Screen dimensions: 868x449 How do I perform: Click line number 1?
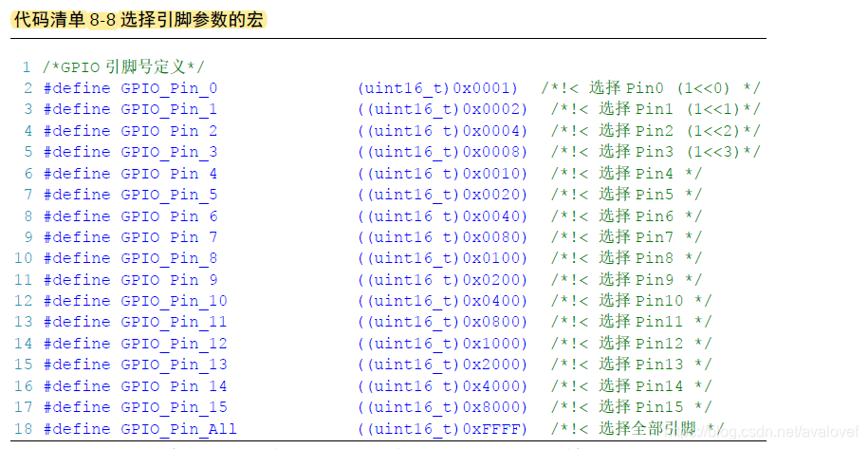coord(27,67)
